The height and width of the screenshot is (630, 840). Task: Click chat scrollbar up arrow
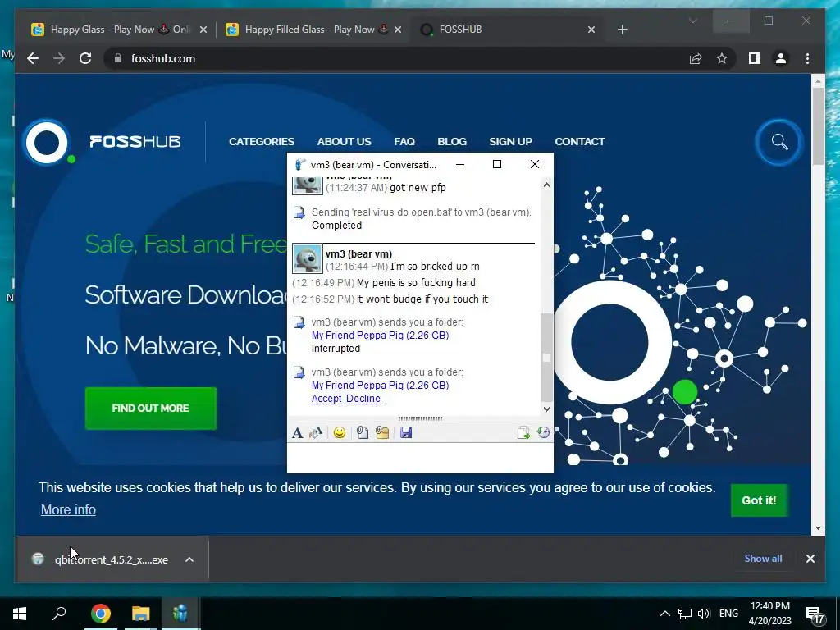tap(546, 185)
